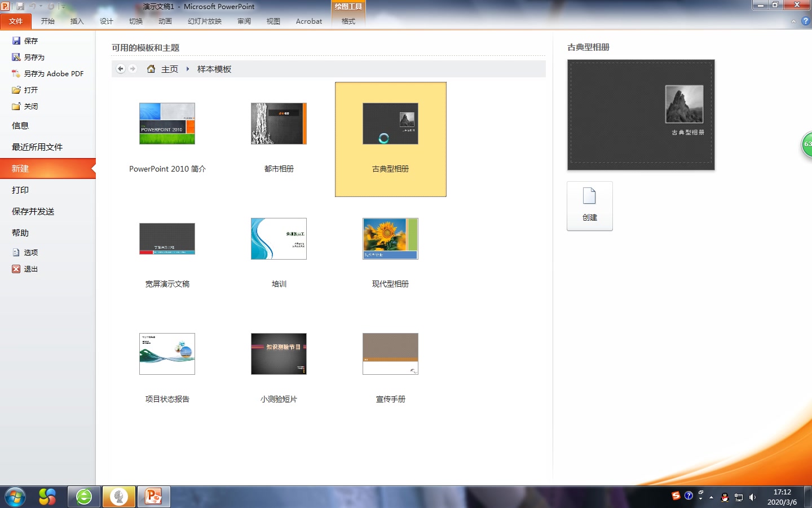Show hidden tray icons arrow
This screenshot has height=508, width=812.
point(712,497)
